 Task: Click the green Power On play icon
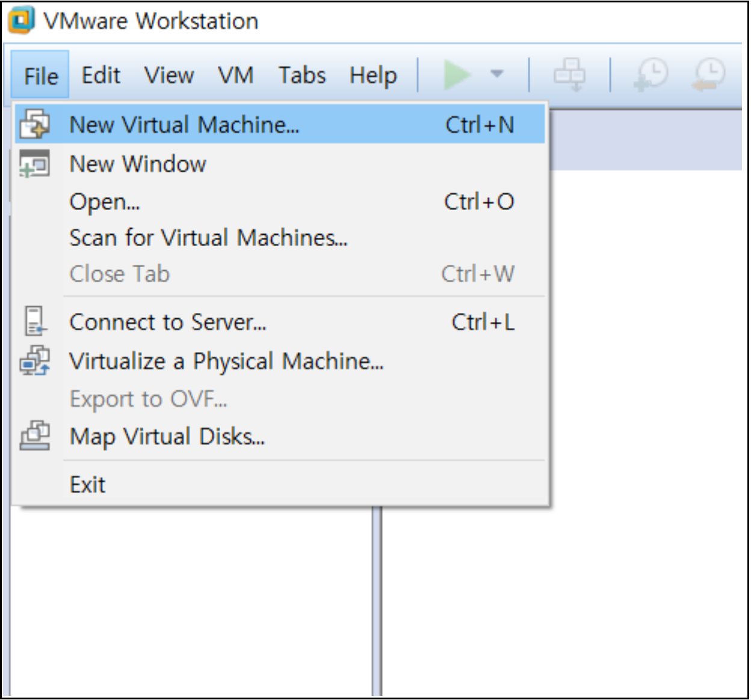pyautogui.click(x=457, y=75)
